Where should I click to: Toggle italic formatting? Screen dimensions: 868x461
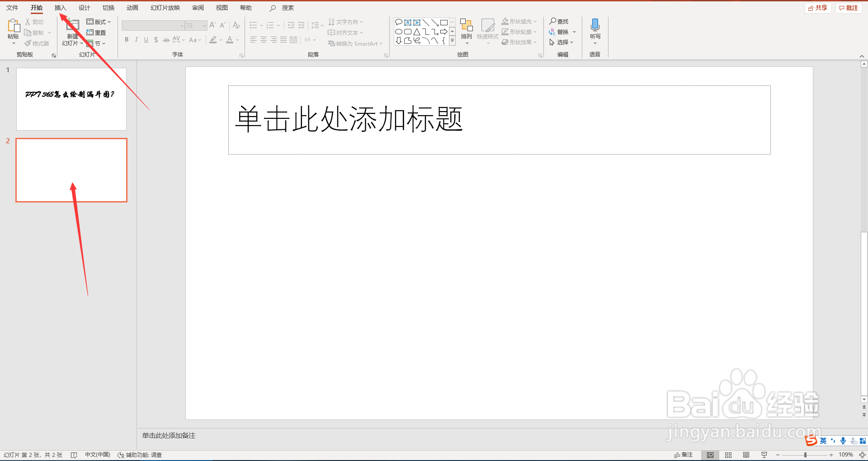tap(136, 40)
